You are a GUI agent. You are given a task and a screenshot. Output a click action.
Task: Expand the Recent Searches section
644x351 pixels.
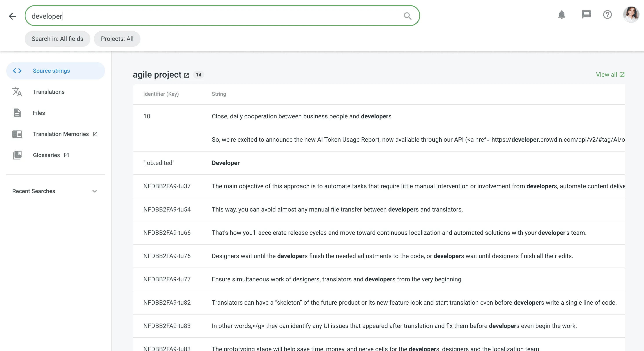95,191
